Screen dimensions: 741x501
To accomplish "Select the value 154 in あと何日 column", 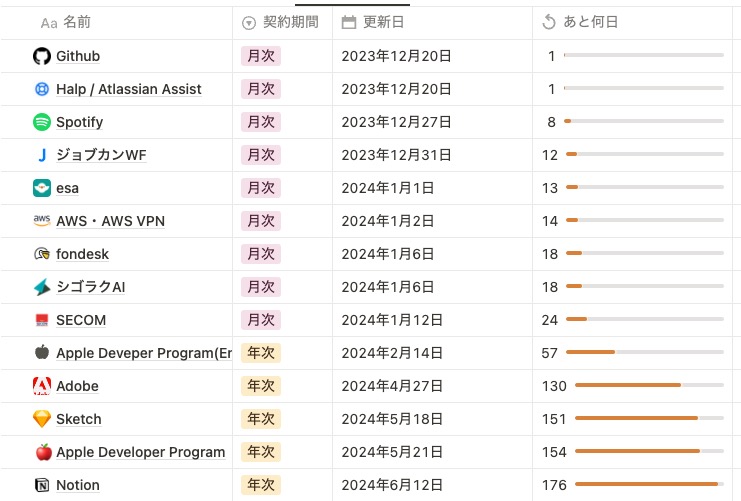I will tap(554, 452).
